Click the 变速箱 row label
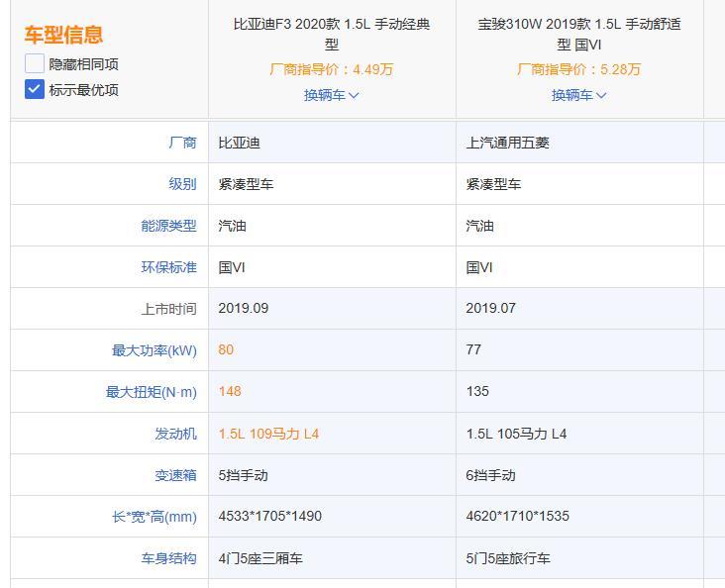Screen dimensions: 725x588 click(x=175, y=475)
